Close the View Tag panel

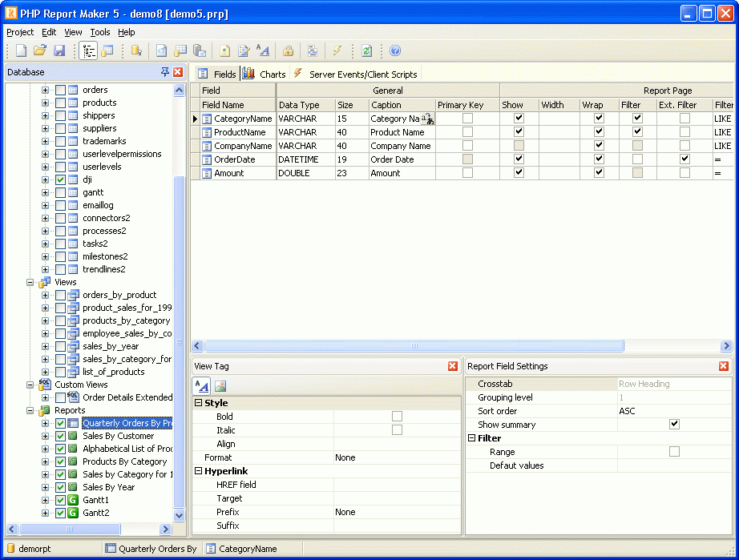452,366
